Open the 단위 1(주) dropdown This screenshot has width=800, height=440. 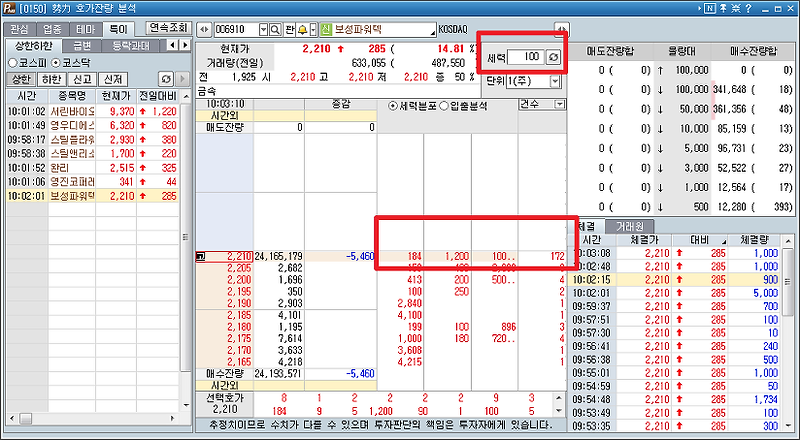pyautogui.click(x=555, y=81)
